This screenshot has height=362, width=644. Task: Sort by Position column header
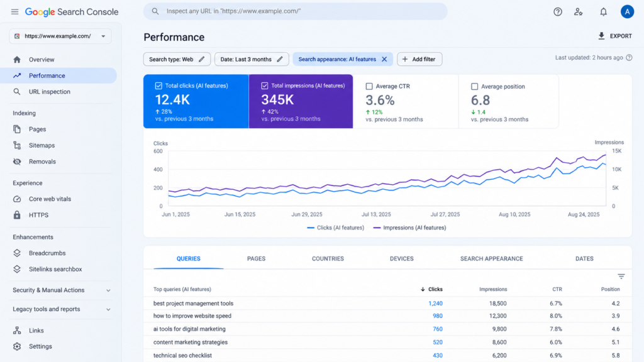point(610,289)
